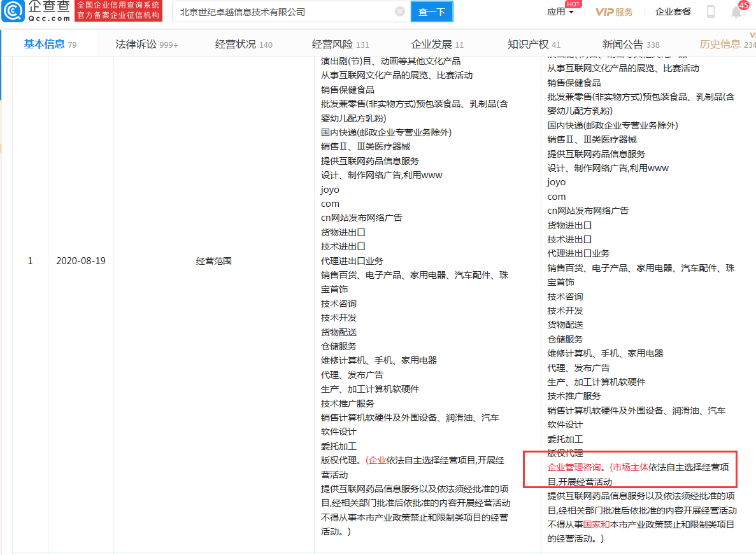Click the VIP服务 link
Image resolution: width=756 pixels, height=555 pixels.
[614, 11]
